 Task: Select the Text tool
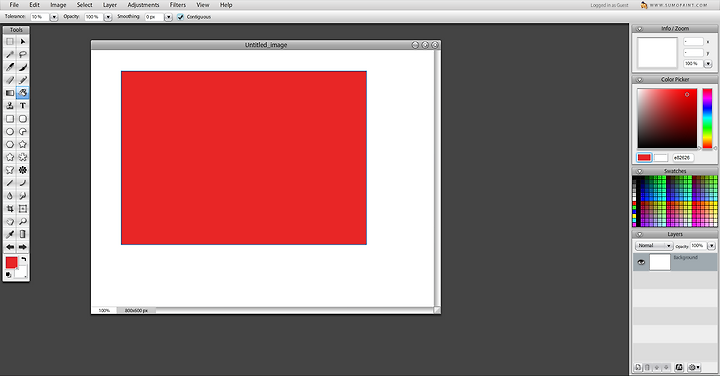22,106
